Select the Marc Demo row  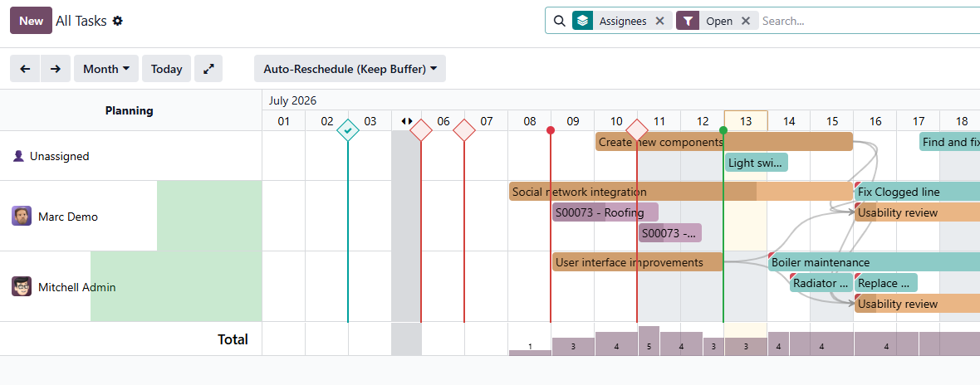130,216
